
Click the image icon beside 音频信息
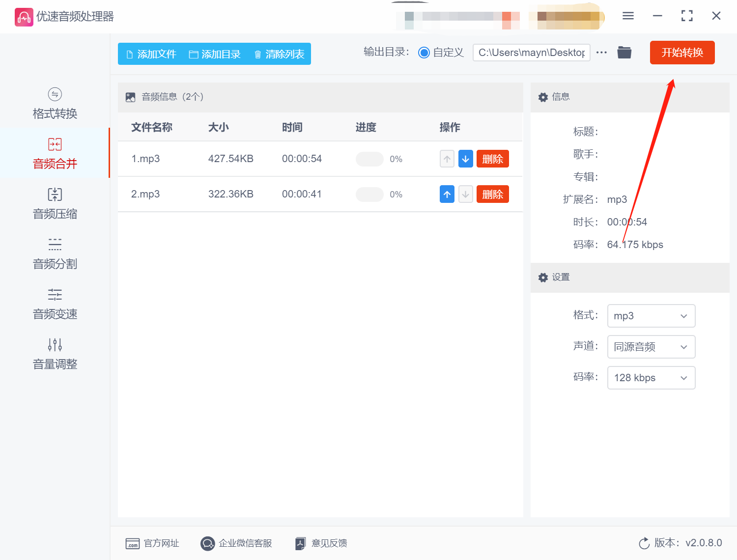tap(130, 97)
